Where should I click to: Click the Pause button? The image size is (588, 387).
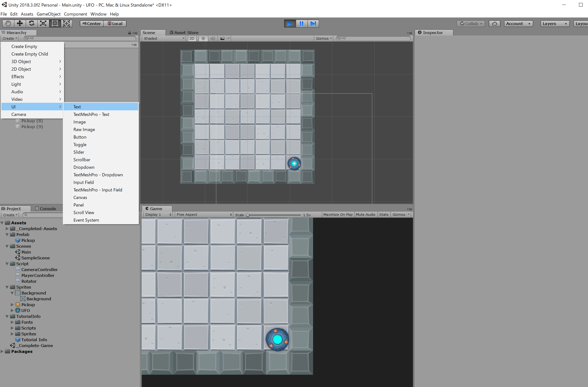(301, 23)
